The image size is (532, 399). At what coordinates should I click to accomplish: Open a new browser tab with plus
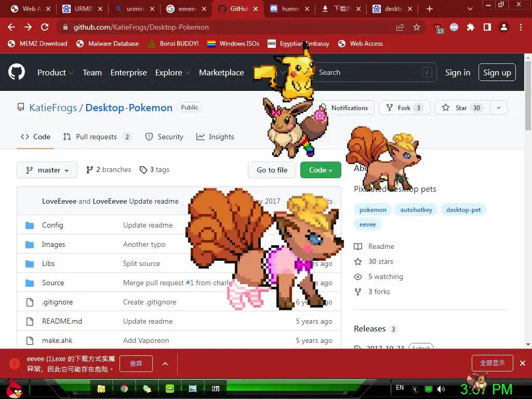coord(430,9)
